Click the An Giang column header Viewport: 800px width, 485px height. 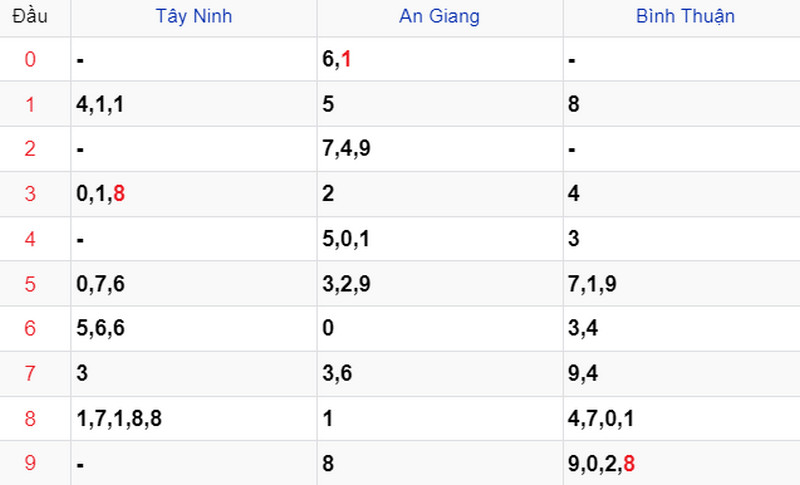coord(440,16)
